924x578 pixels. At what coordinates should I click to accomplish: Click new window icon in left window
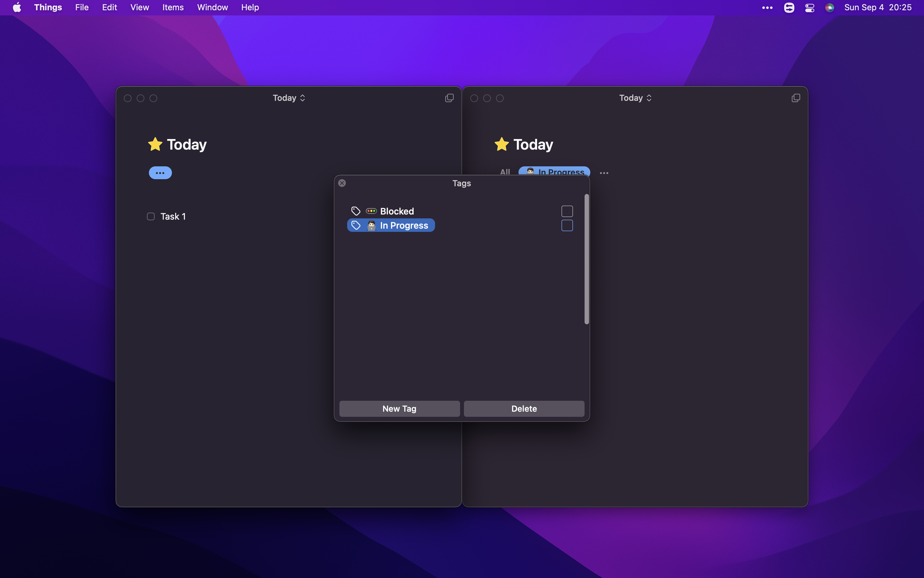[449, 98]
